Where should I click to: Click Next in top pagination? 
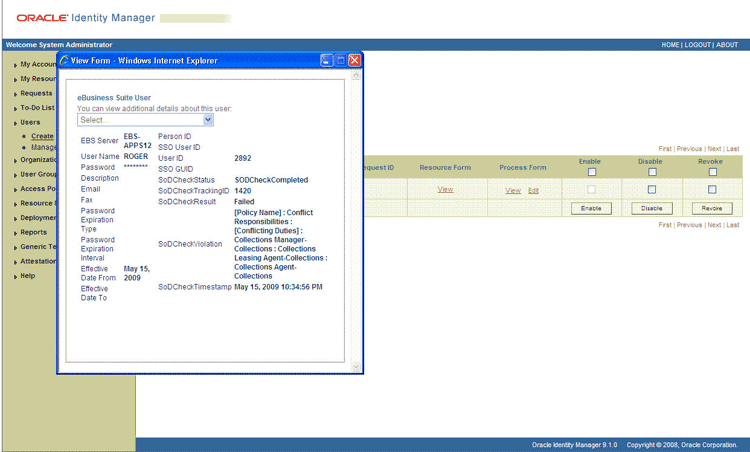(714, 149)
